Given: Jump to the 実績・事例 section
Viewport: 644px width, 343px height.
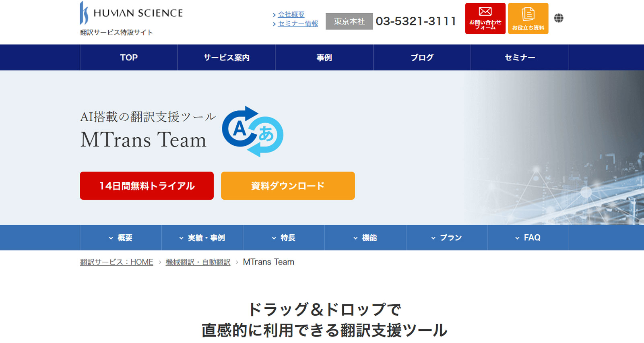Looking at the screenshot, I should 202,238.
